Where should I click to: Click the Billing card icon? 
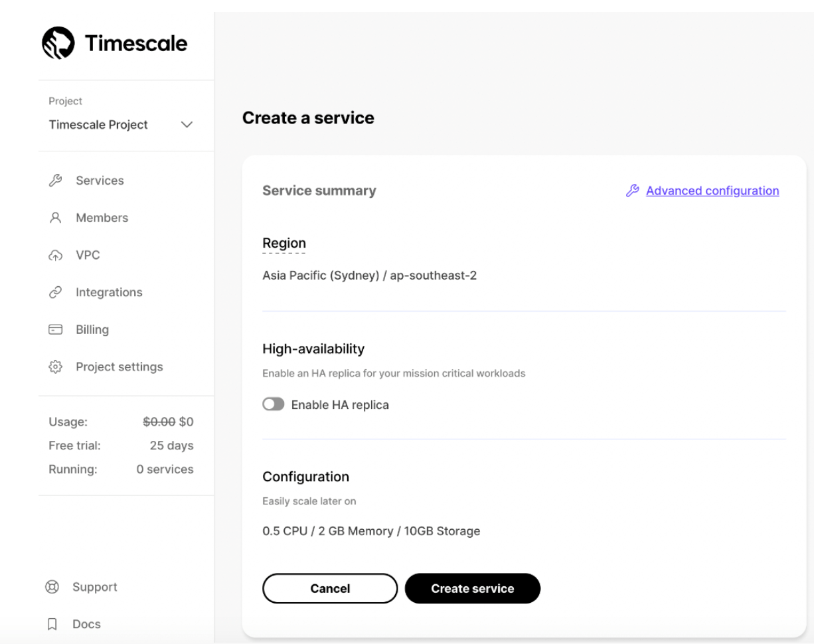point(56,330)
